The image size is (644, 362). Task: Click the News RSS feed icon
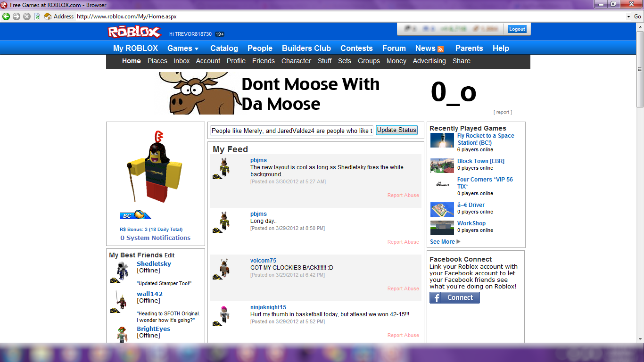(x=441, y=49)
